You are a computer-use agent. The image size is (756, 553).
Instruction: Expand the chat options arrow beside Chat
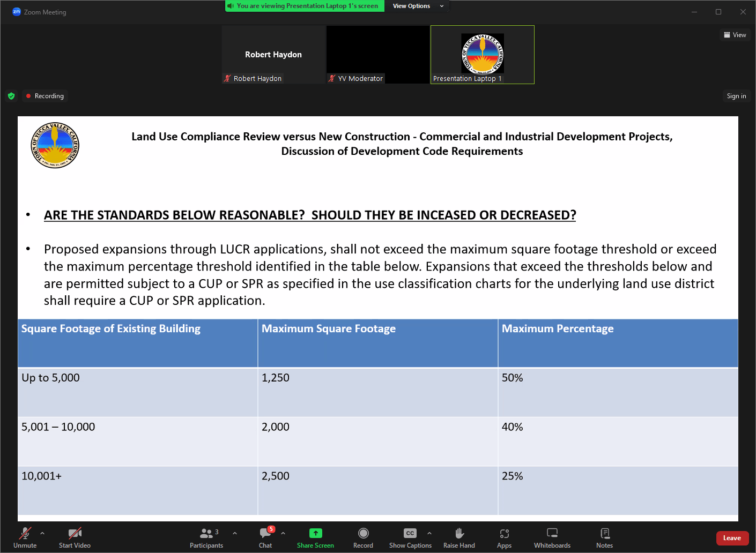pyautogui.click(x=283, y=533)
